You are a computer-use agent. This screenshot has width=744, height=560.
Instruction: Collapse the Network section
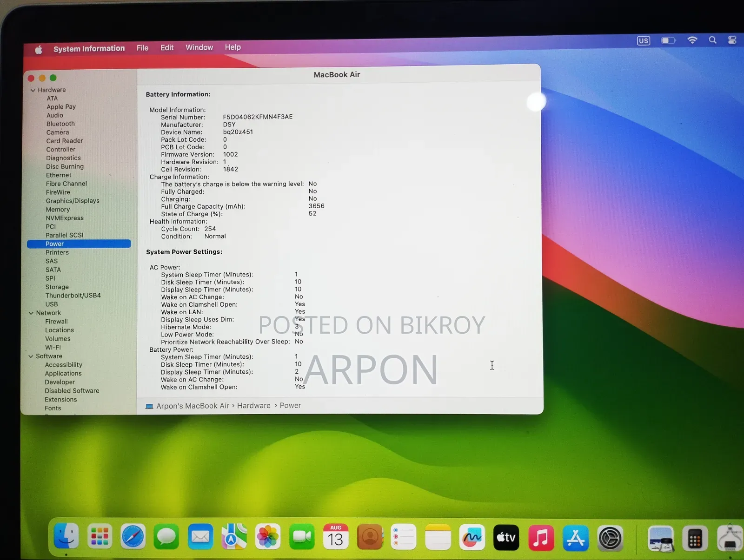click(x=31, y=313)
